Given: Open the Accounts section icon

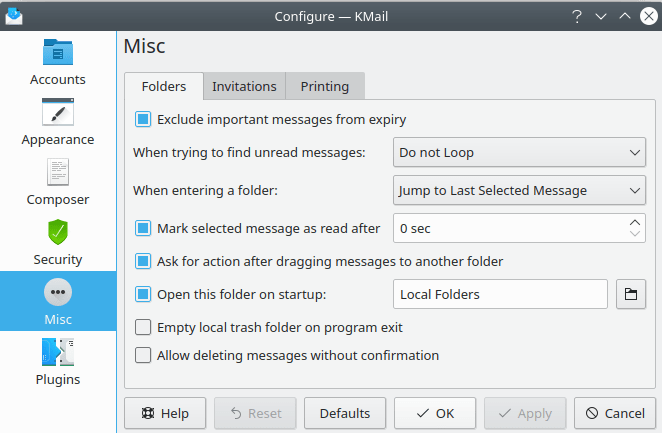Looking at the screenshot, I should (x=58, y=52).
